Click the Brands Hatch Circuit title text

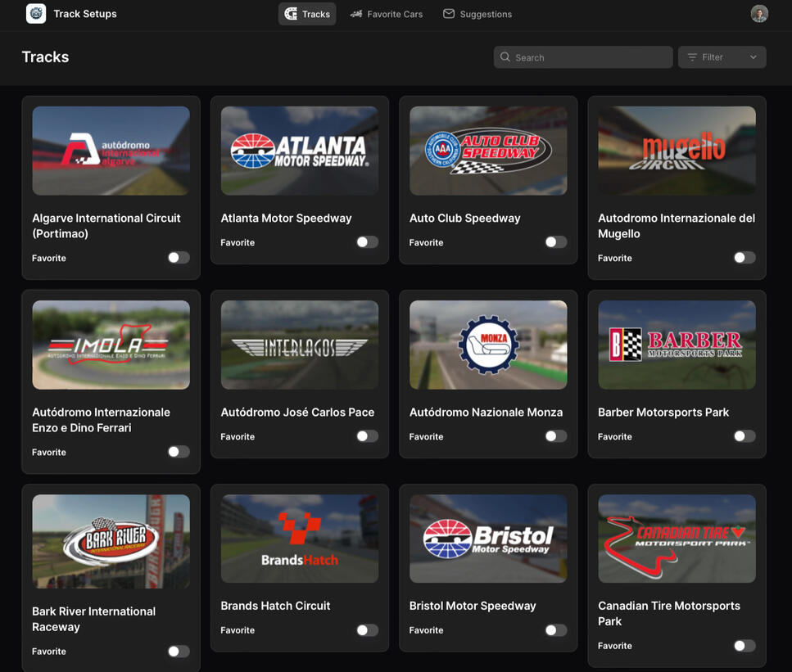[x=275, y=606]
